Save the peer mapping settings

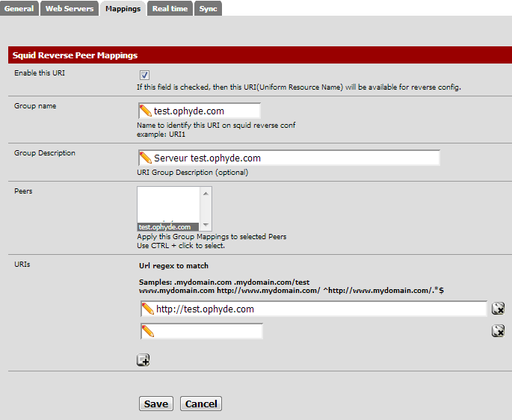coord(155,404)
